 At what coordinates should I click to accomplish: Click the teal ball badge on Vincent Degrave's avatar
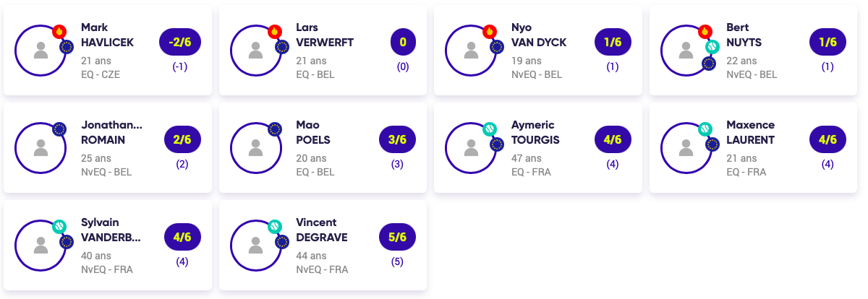(274, 227)
